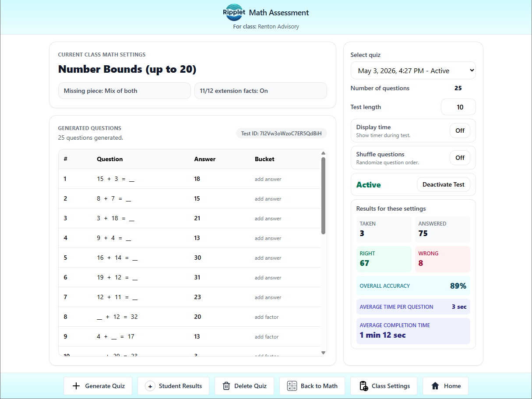Open the Select quiz dropdown

tap(413, 71)
